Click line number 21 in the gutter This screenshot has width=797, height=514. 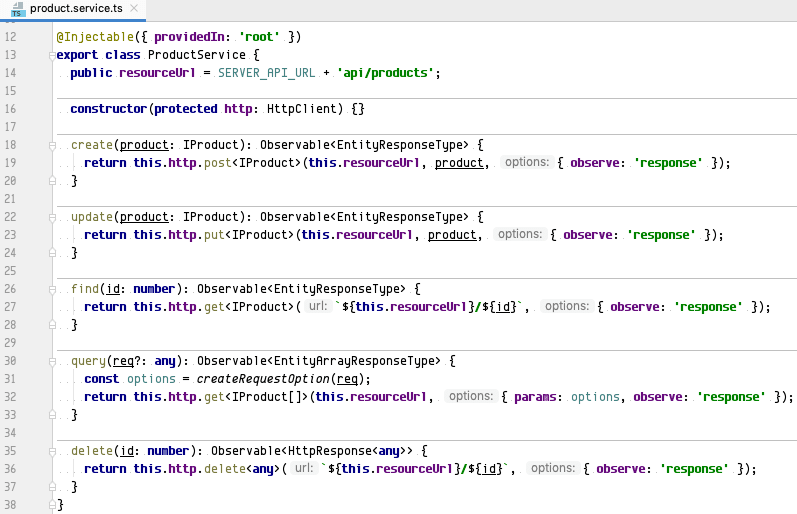(10, 199)
